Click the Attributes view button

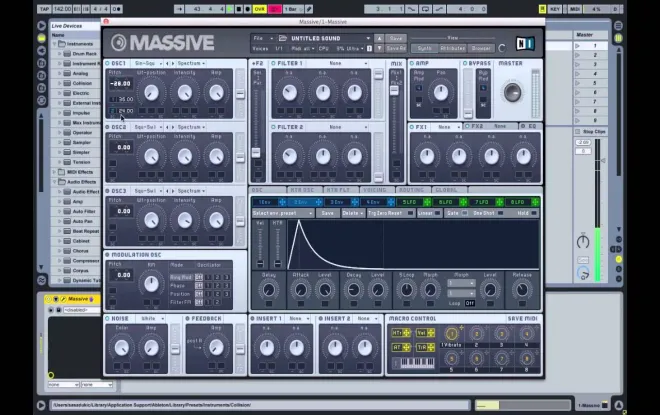452,48
